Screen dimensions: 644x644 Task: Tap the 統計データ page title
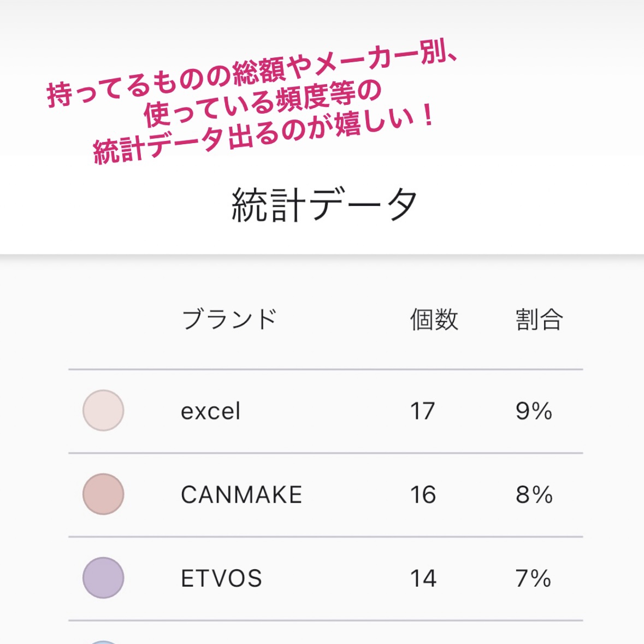point(324,205)
